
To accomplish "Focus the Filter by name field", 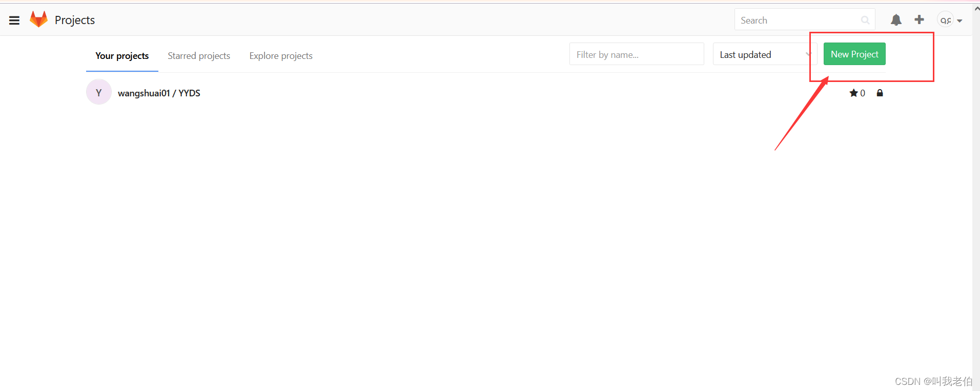I will coord(637,54).
